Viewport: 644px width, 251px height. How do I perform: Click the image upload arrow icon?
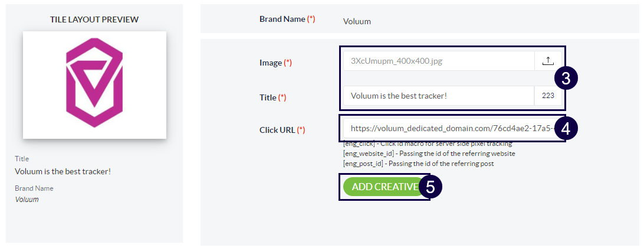[548, 61]
